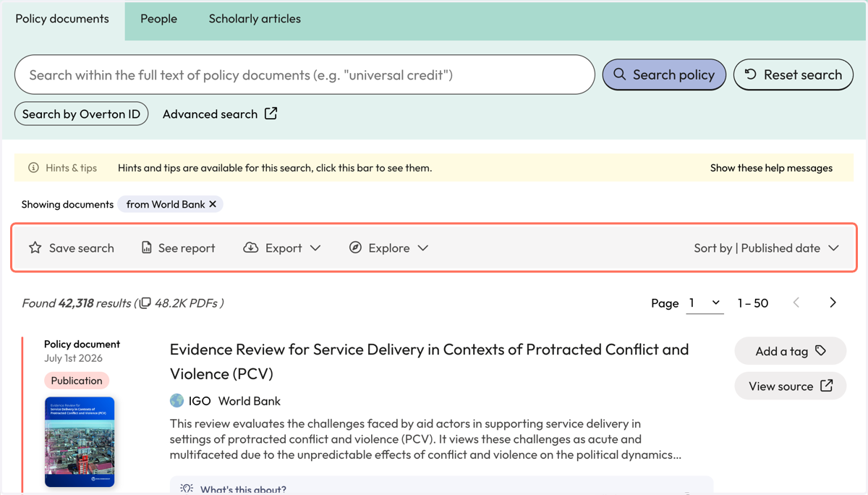Click the World Bank source name
Screen dimensions: 868x495
point(250,401)
